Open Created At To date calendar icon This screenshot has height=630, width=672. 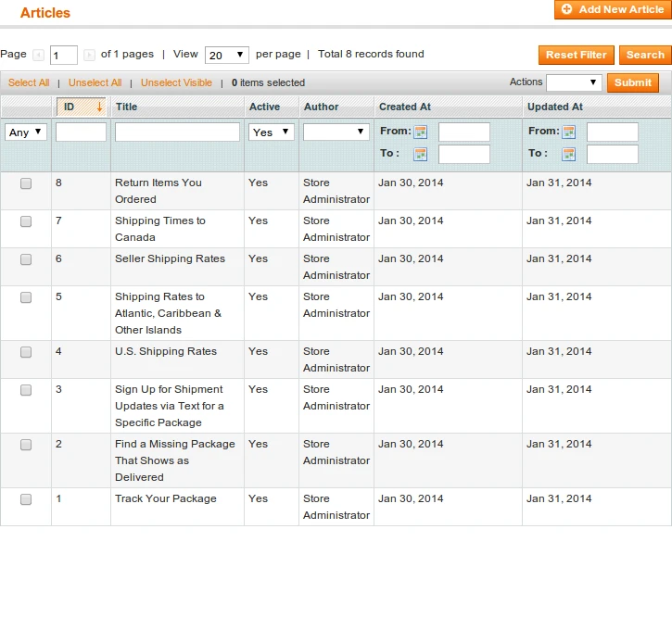click(421, 155)
